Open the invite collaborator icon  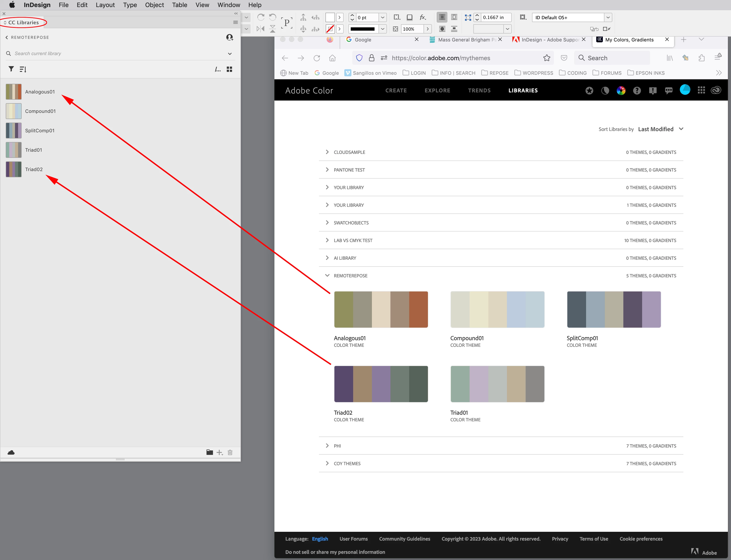(x=229, y=37)
